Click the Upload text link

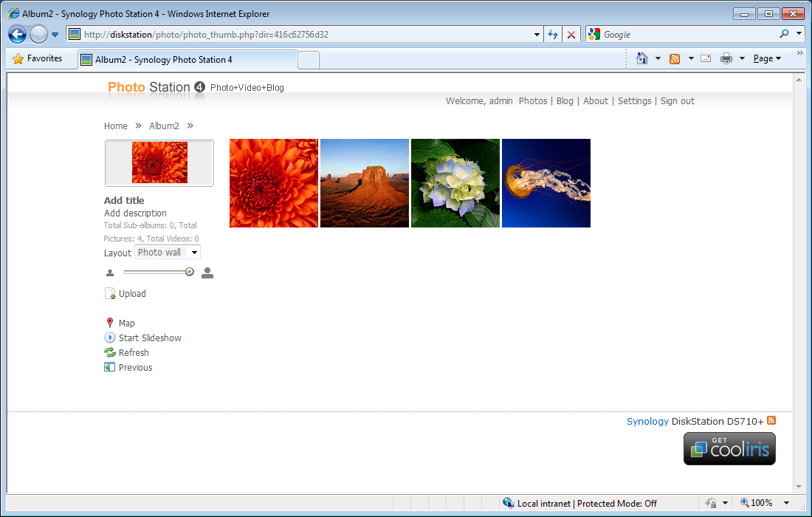[132, 294]
